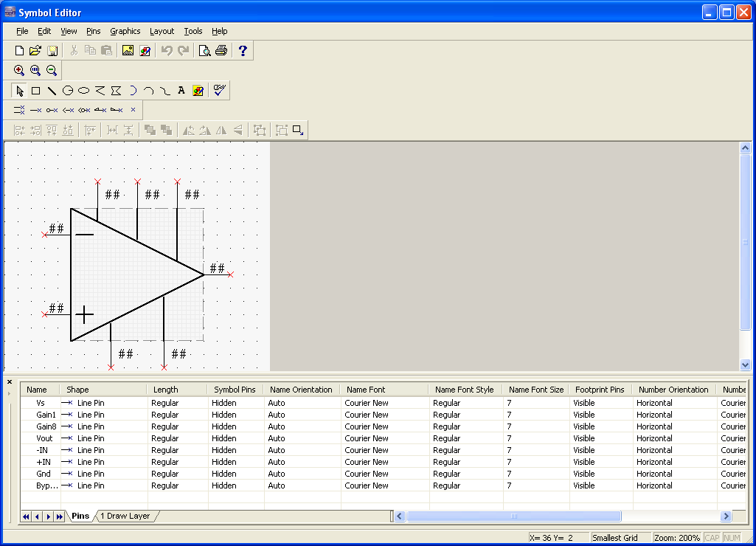Select the black arc tool
Viewport: 756px width, 546px height.
click(x=148, y=91)
